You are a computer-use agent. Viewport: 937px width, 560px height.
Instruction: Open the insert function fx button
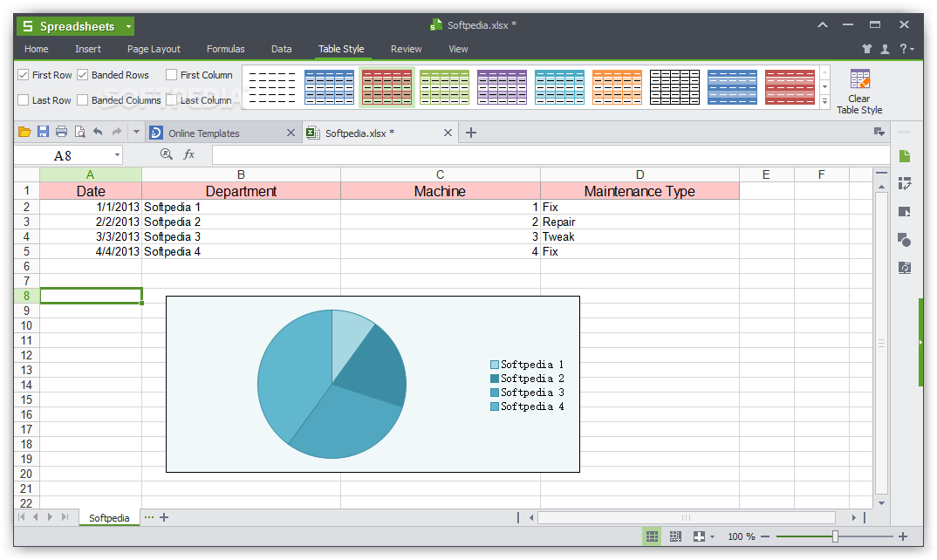[x=188, y=154]
